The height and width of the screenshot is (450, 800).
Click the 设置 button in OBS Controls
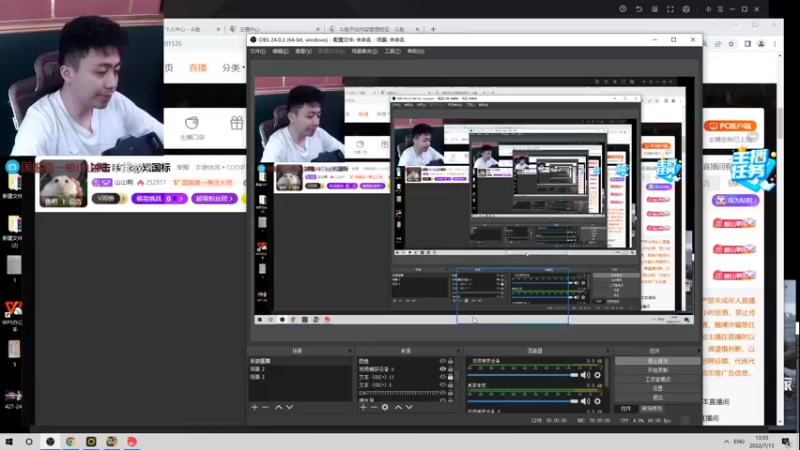point(657,388)
